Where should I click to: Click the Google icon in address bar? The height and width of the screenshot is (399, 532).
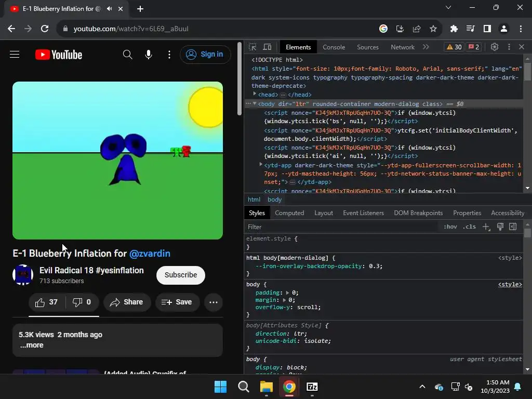pyautogui.click(x=383, y=29)
